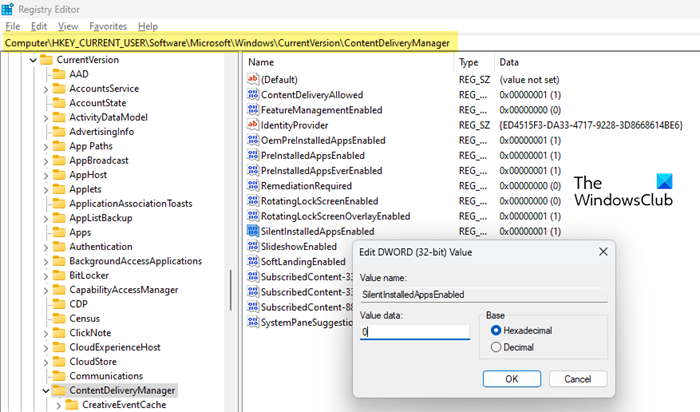This screenshot has width=700, height=412.
Task: Click the tree pane vertical scrollbar
Action: pos(231,290)
